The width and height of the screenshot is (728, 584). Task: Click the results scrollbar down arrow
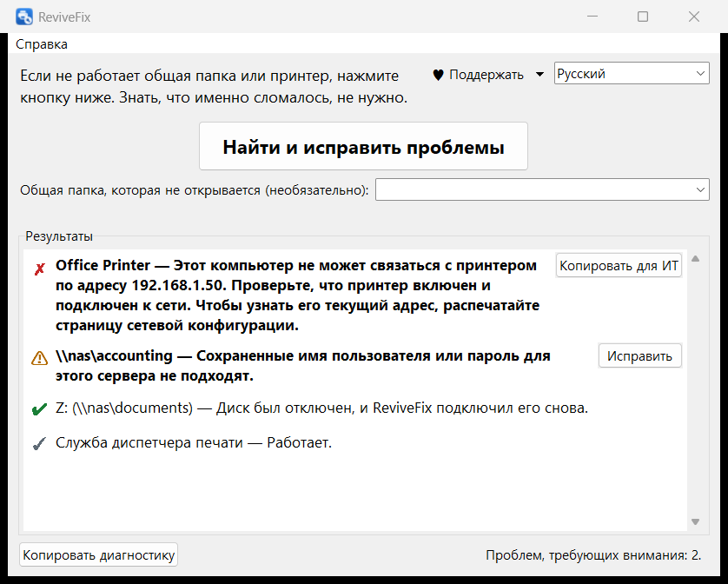[695, 521]
